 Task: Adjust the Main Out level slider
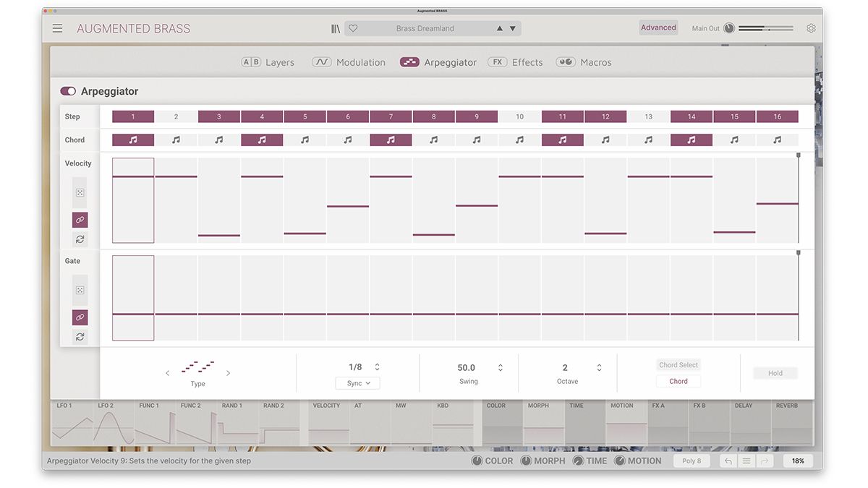coord(765,28)
